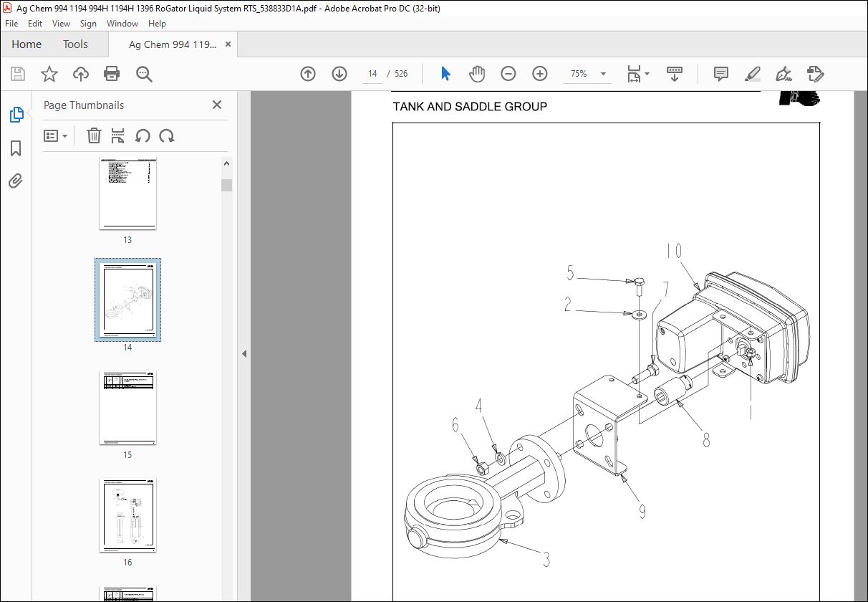Viewport: 868px width, 602px height.
Task: Go to the next page
Action: (x=339, y=74)
